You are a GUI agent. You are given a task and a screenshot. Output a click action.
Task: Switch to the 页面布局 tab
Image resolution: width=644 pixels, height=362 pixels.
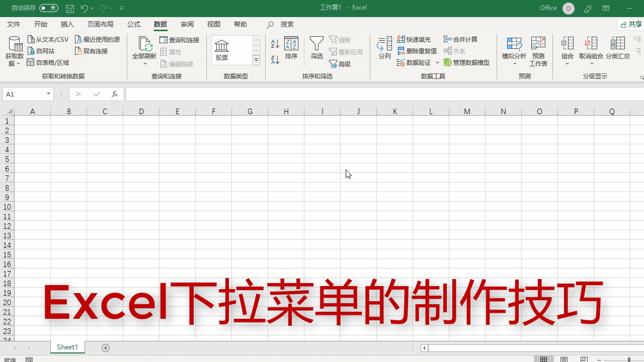[x=101, y=25]
